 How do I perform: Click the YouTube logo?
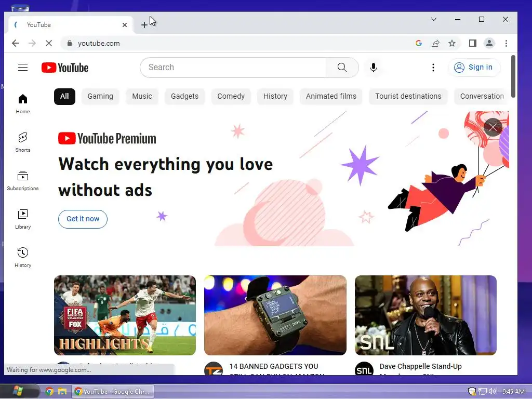tap(65, 68)
